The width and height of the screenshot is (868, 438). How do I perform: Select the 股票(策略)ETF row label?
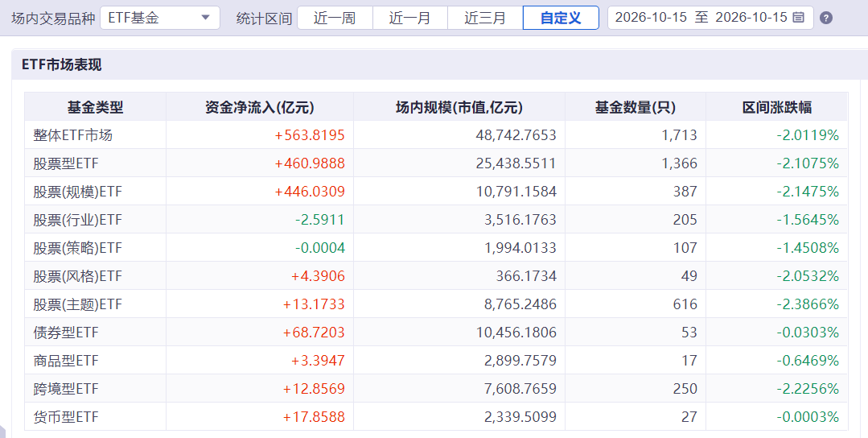77,248
